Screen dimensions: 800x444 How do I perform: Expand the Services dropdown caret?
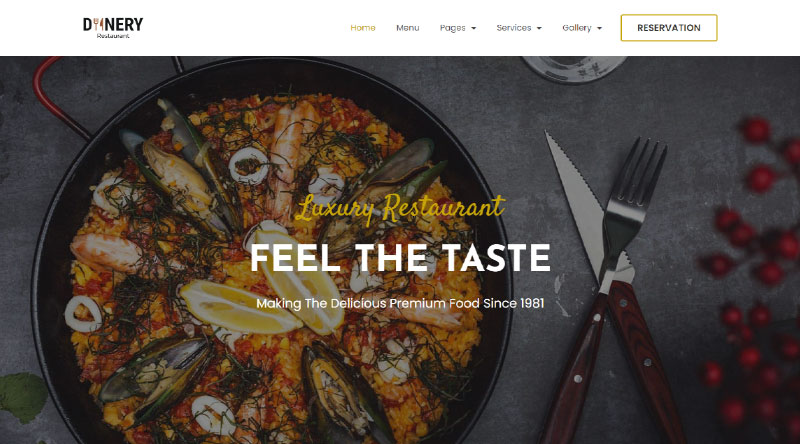point(539,28)
